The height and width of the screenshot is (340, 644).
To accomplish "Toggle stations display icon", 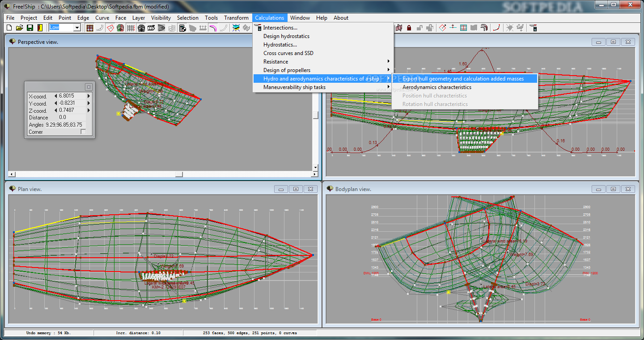I will pos(141,28).
